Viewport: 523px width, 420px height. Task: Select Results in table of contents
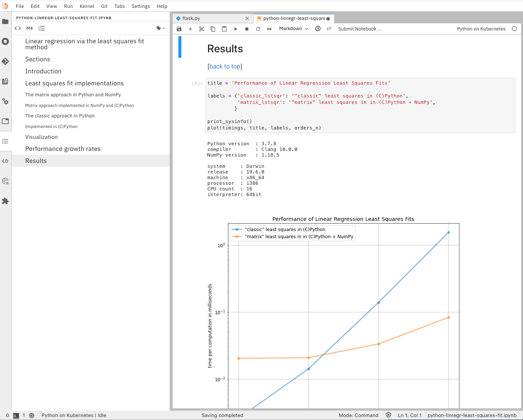(91, 161)
